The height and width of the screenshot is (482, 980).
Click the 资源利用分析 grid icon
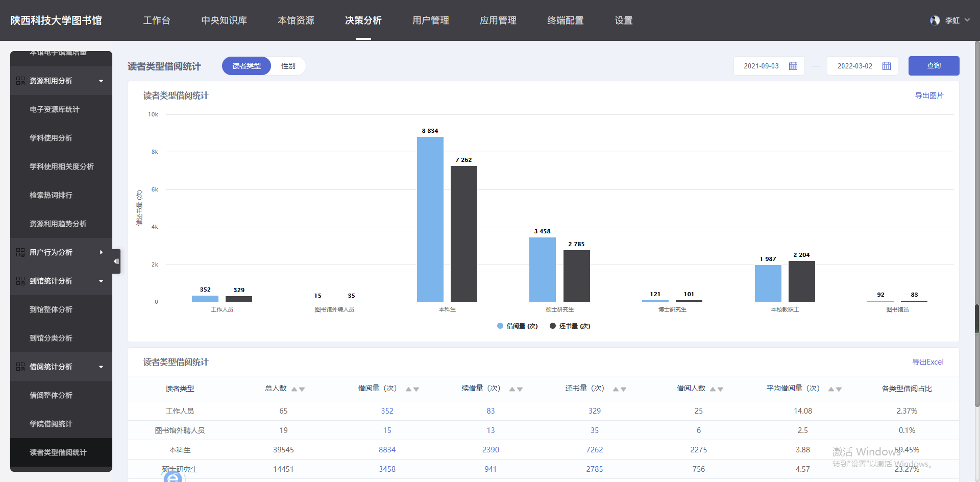tap(20, 81)
